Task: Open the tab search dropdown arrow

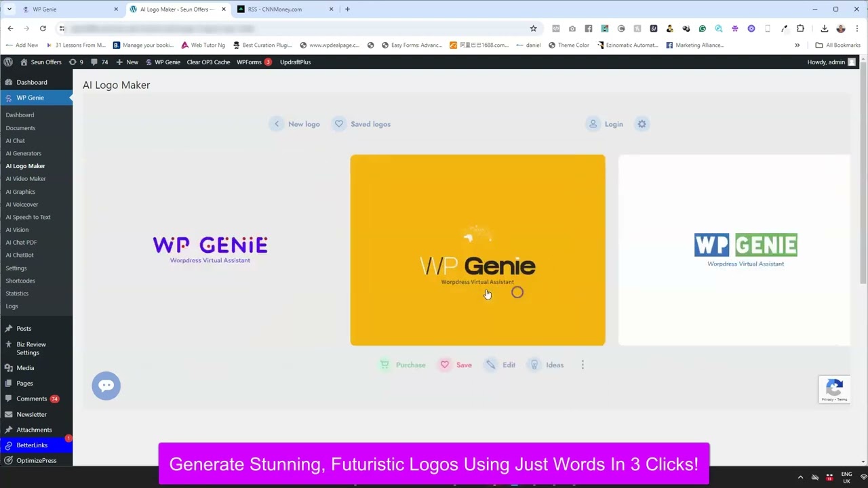Action: pos(9,9)
